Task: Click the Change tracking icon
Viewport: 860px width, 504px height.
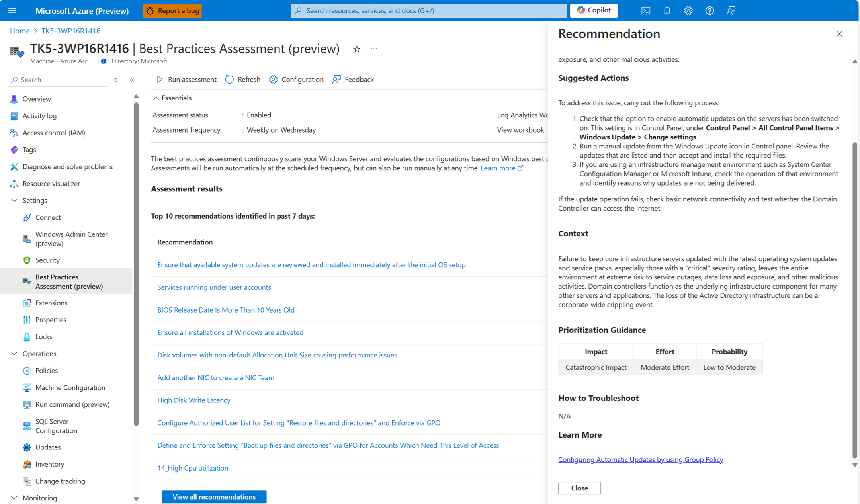Action: (27, 481)
